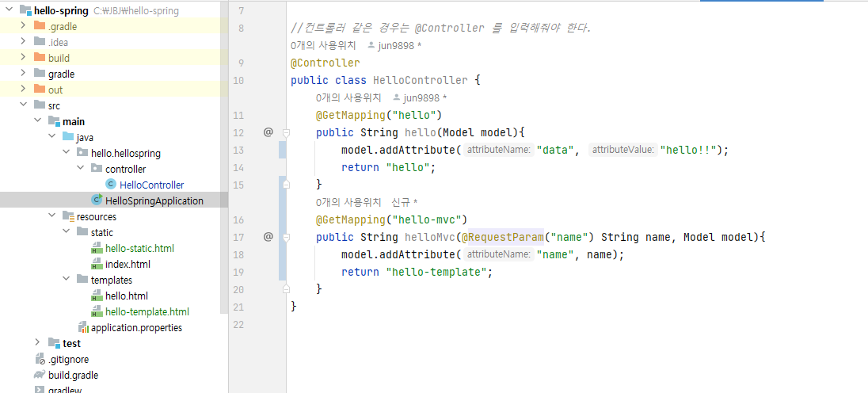Select the hello-spring project root icon

(25, 10)
